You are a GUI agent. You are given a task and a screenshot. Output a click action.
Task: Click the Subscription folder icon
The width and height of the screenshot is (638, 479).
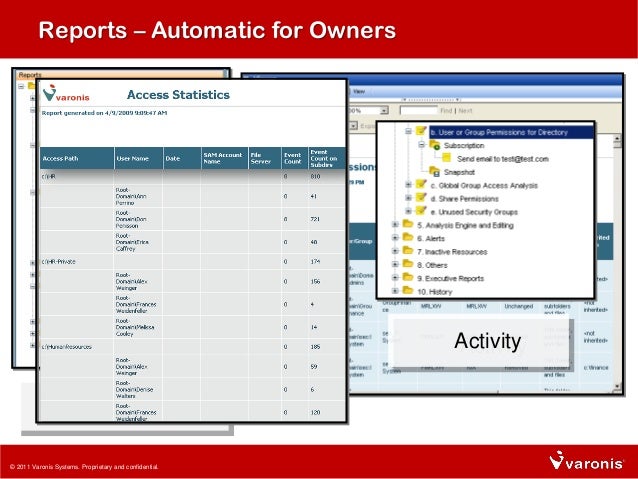tap(435, 145)
